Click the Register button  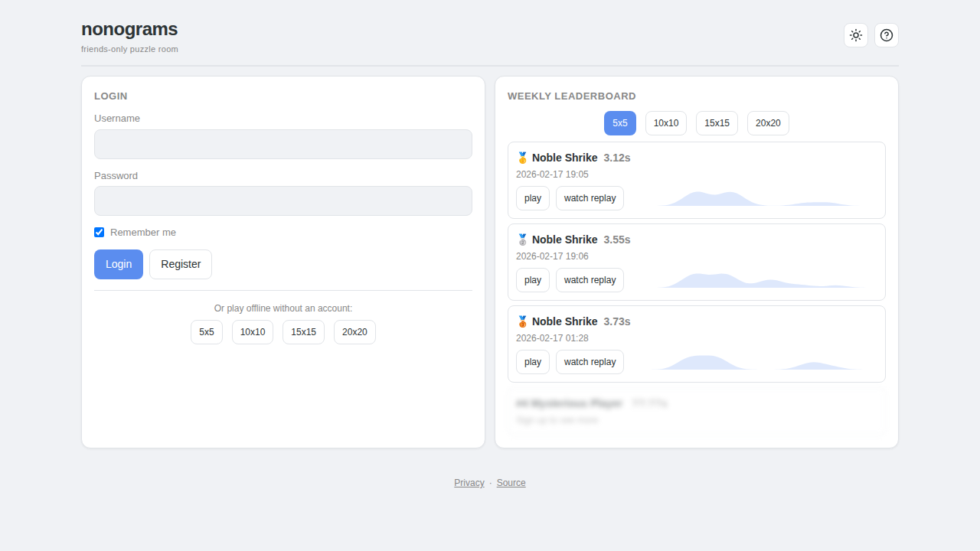point(180,264)
